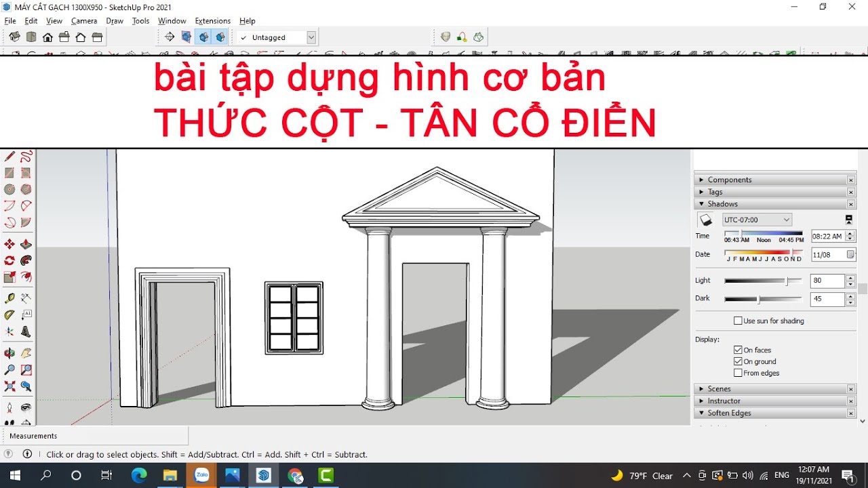This screenshot has width=868, height=488.
Task: Select the Push/Pull tool
Action: pyautogui.click(x=26, y=244)
